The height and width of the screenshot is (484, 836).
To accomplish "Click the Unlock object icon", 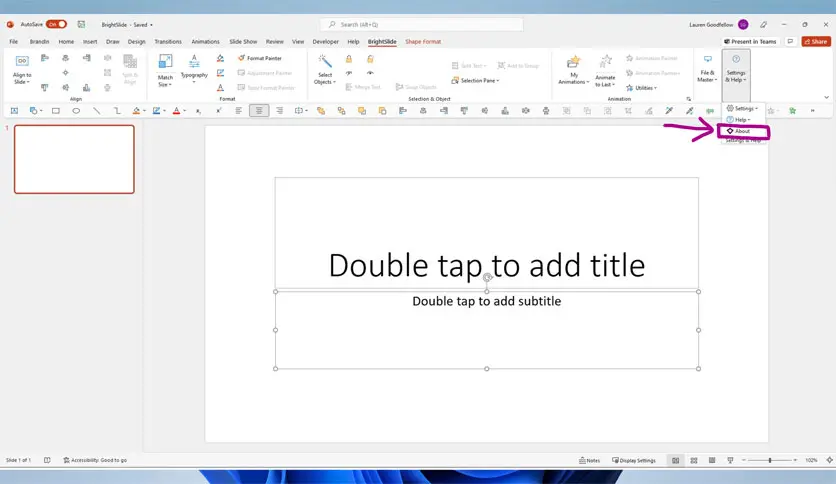I will 370,59.
